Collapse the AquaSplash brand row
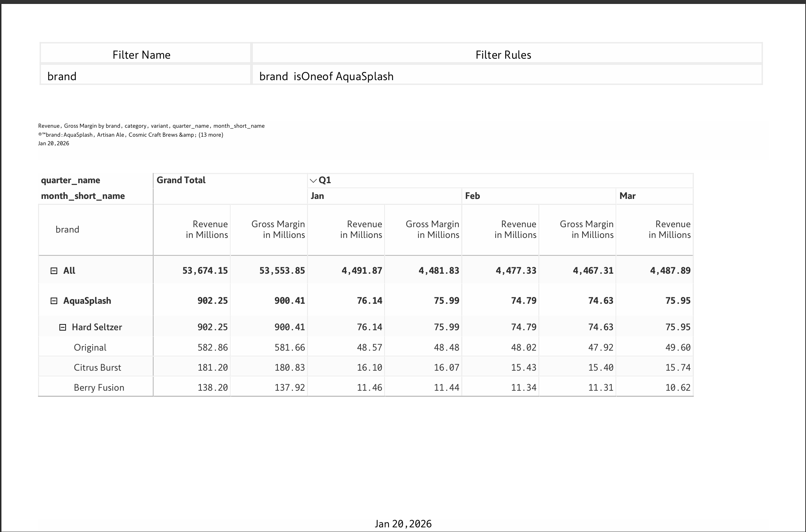This screenshot has height=532, width=806. click(54, 301)
